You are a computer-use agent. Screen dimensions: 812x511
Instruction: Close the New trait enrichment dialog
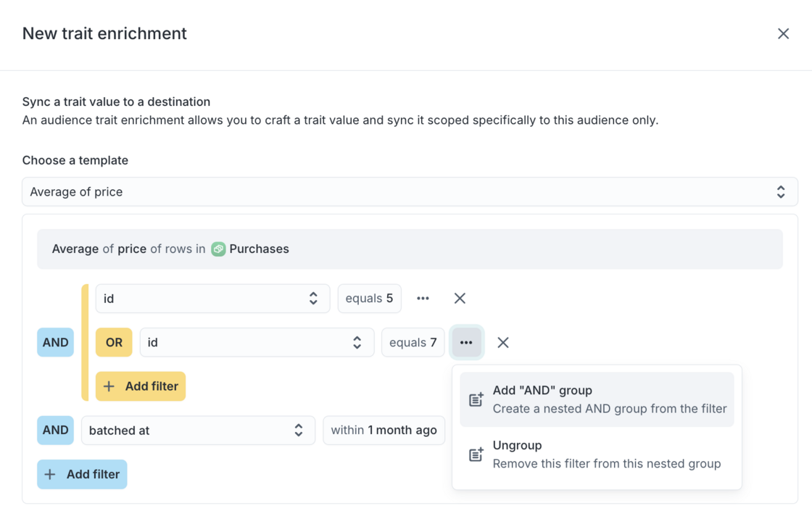click(x=783, y=34)
